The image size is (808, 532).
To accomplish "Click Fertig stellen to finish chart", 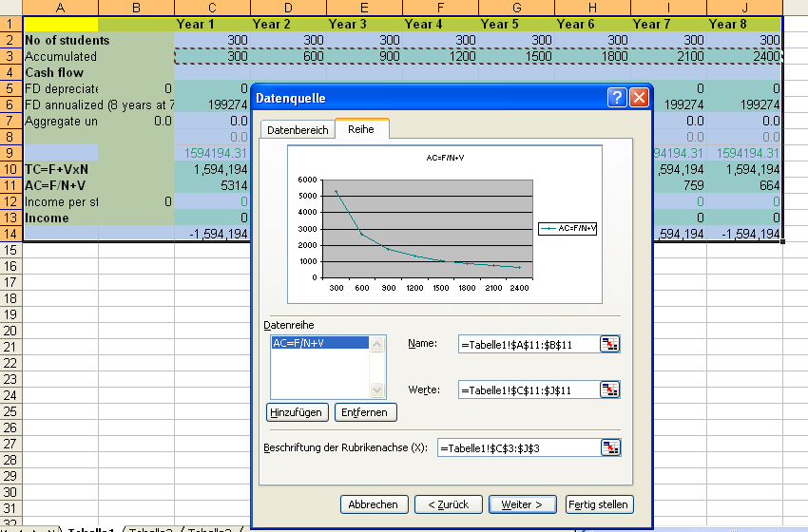I will coord(599,504).
